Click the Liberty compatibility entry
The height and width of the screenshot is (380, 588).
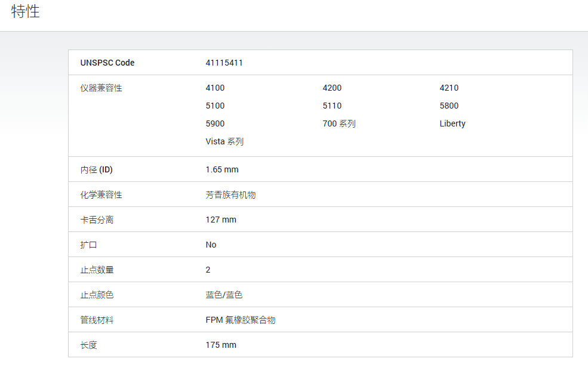452,123
